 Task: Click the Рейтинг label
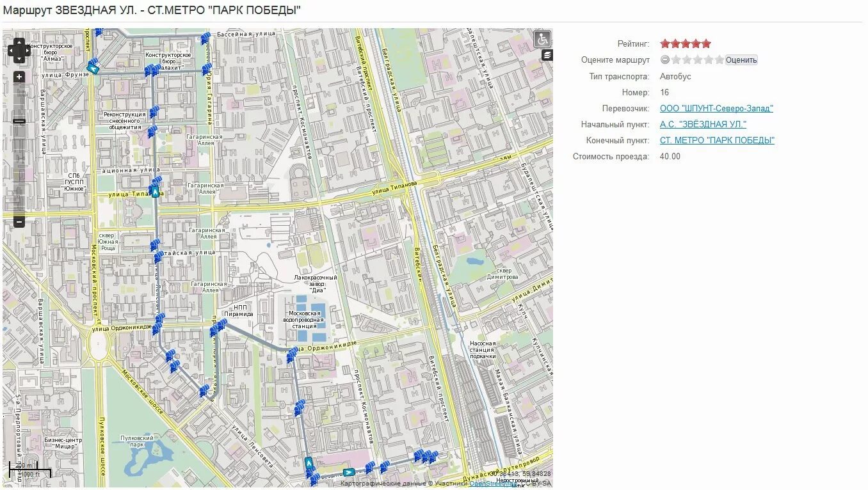coord(634,43)
